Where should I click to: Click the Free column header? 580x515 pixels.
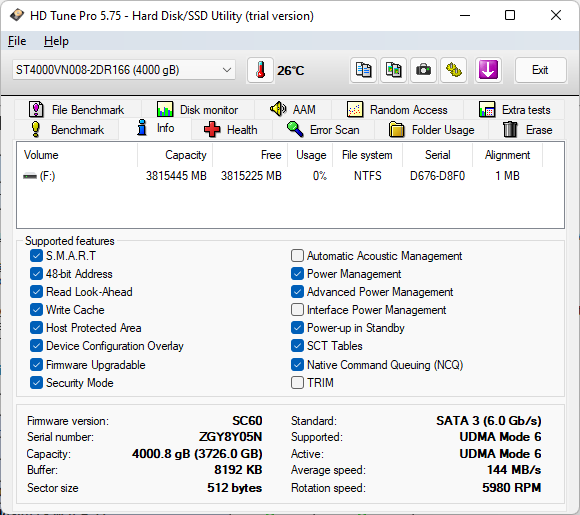point(250,155)
